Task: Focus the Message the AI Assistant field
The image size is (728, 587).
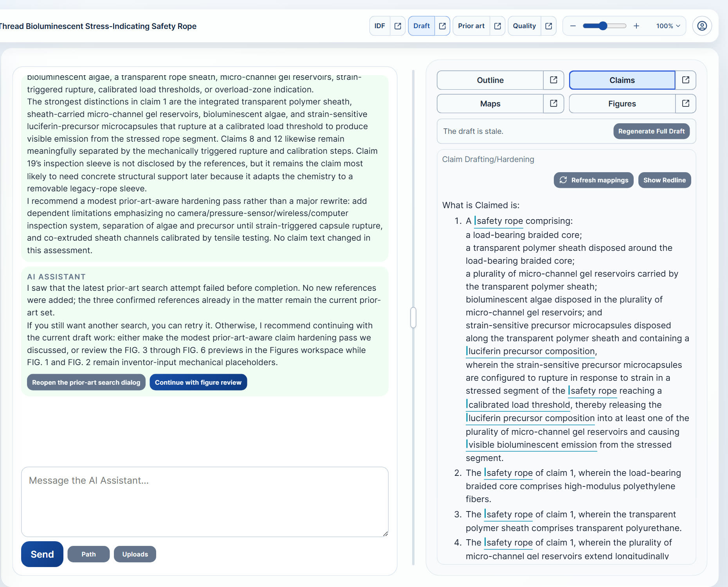Action: pyautogui.click(x=205, y=502)
